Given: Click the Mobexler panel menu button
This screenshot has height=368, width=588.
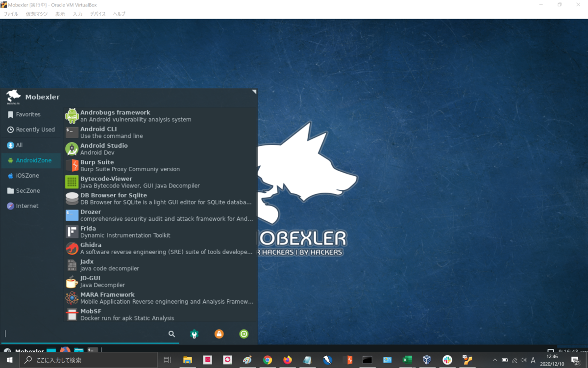Looking at the screenshot, I should click(23, 351).
